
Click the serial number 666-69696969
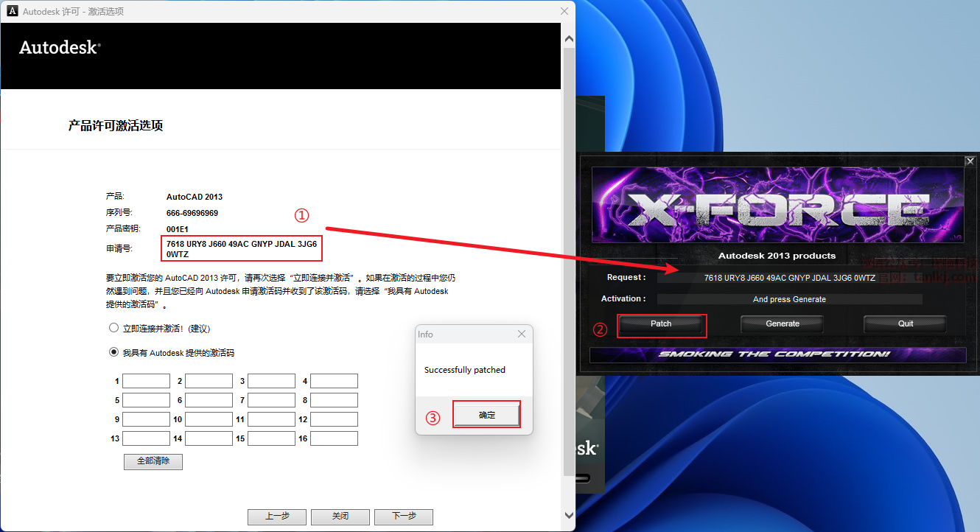[x=192, y=213]
